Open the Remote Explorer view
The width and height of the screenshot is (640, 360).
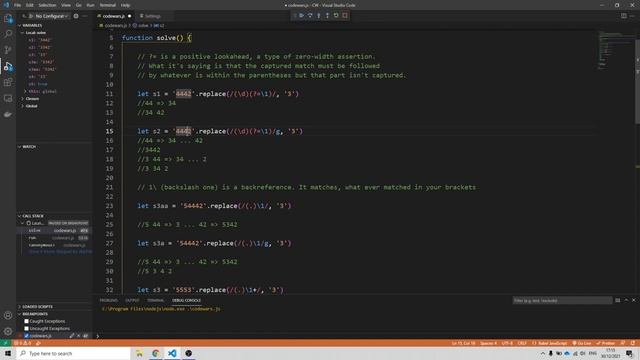pyautogui.click(x=8, y=98)
